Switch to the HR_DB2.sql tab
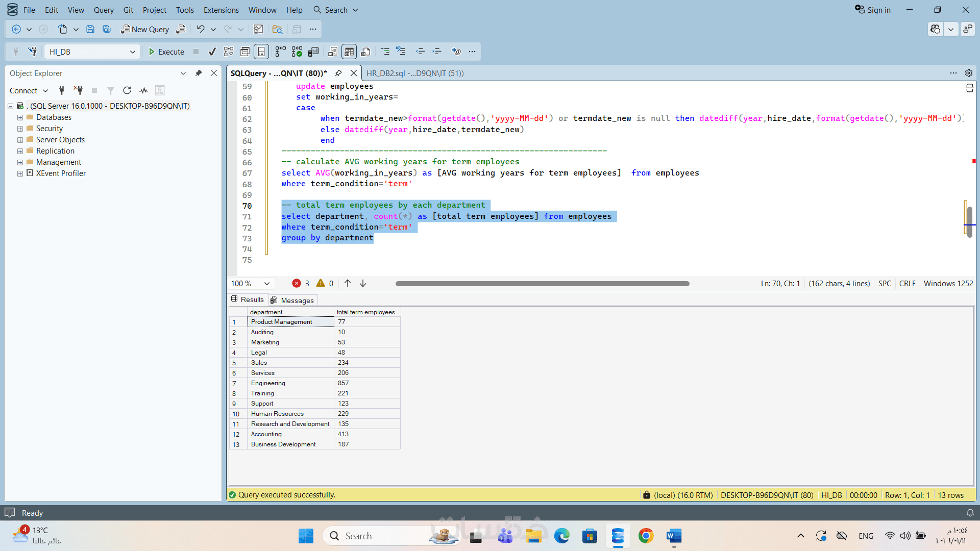Image resolution: width=980 pixels, height=551 pixels. pyautogui.click(x=414, y=73)
